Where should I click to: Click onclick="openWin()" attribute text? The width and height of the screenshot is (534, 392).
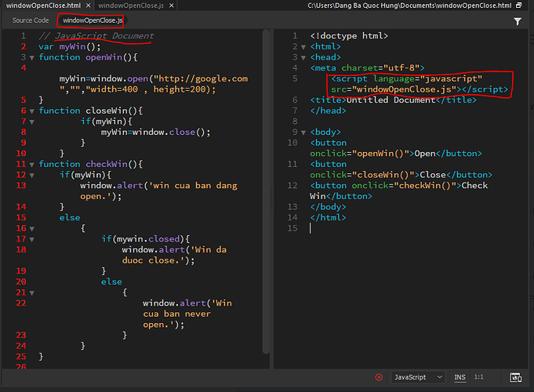click(x=359, y=153)
